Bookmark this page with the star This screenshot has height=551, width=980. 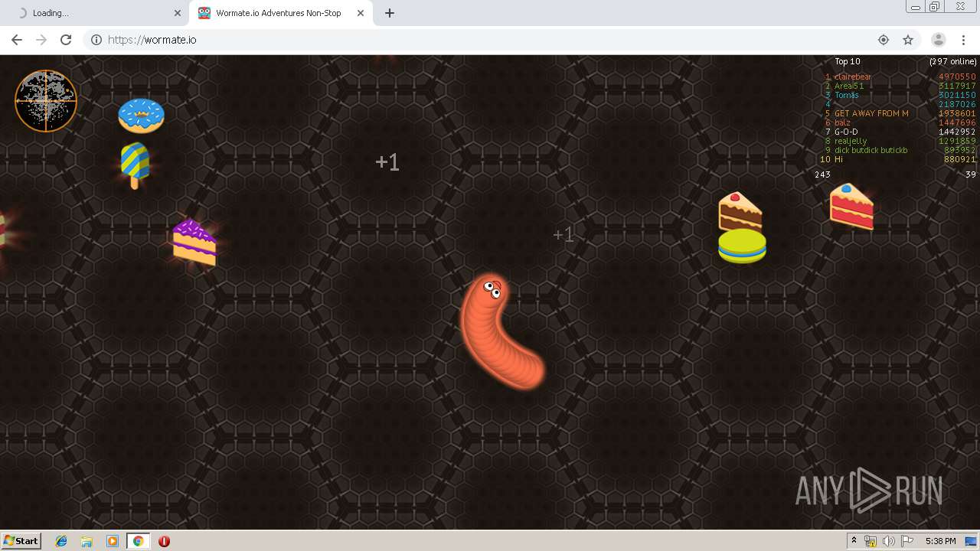pyautogui.click(x=908, y=40)
